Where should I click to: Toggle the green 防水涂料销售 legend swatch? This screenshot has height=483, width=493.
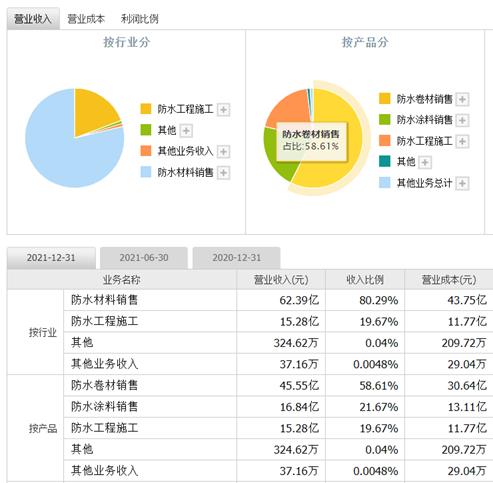(385, 120)
